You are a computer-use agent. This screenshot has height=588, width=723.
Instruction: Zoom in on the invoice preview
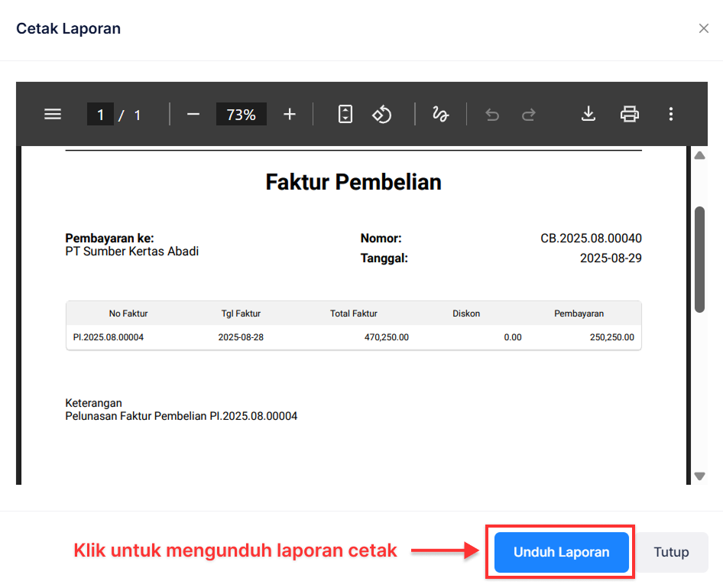[x=289, y=114]
